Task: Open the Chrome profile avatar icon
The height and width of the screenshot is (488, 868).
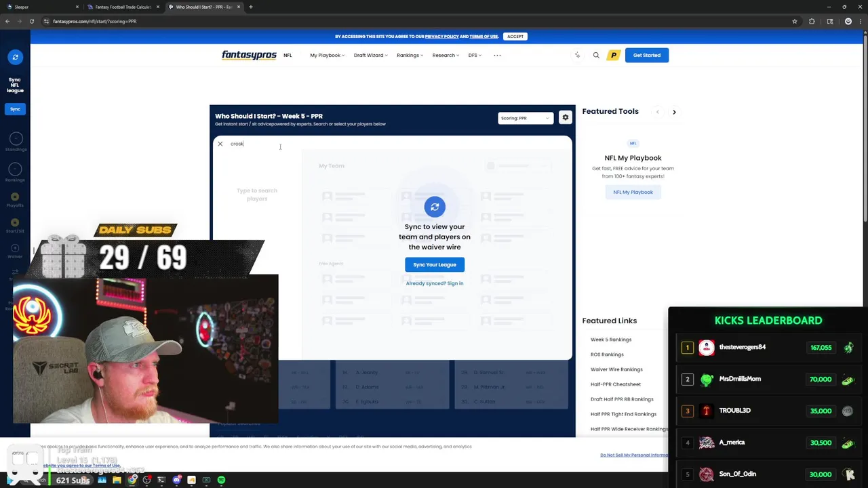Action: (x=848, y=21)
